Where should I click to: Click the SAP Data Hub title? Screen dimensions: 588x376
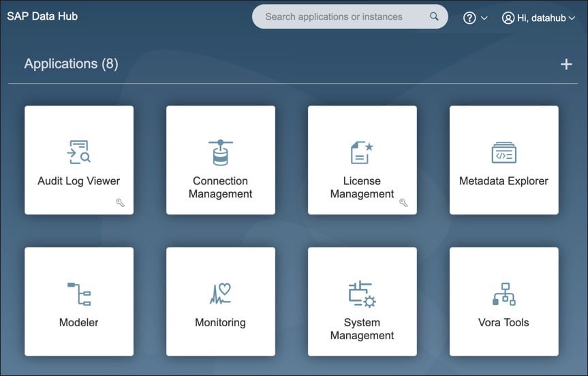click(42, 16)
